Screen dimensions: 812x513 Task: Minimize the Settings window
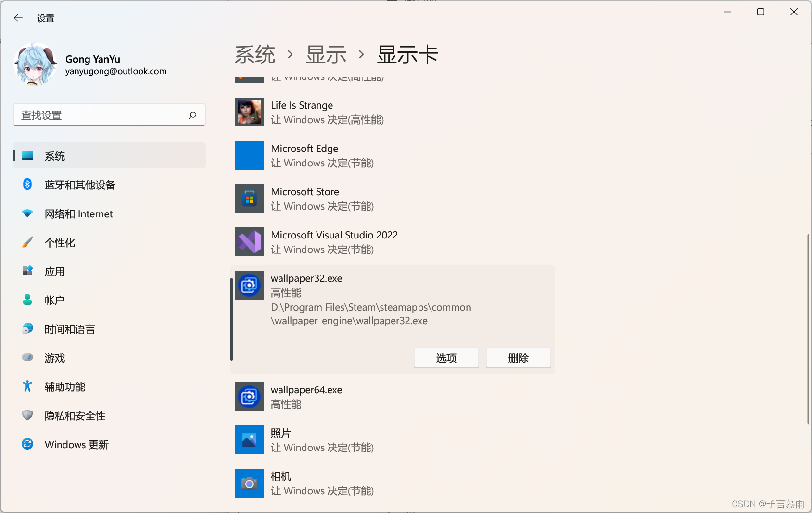[x=728, y=12]
